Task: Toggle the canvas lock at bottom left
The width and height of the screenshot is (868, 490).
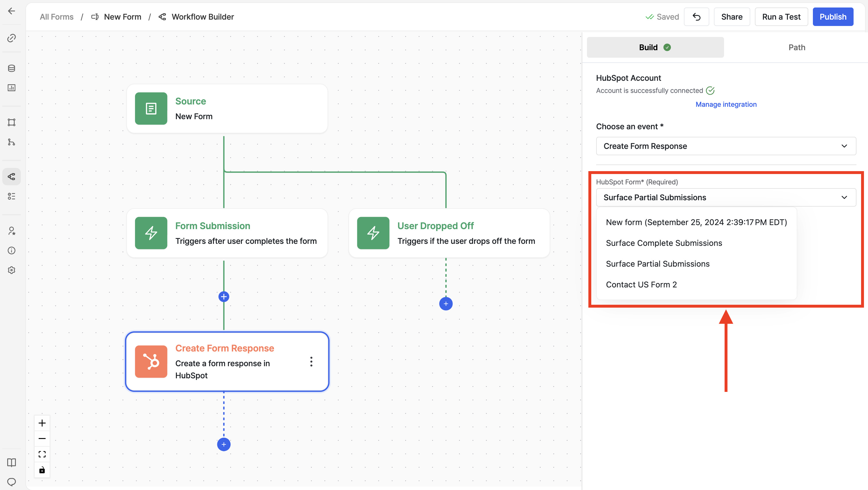Action: point(42,470)
